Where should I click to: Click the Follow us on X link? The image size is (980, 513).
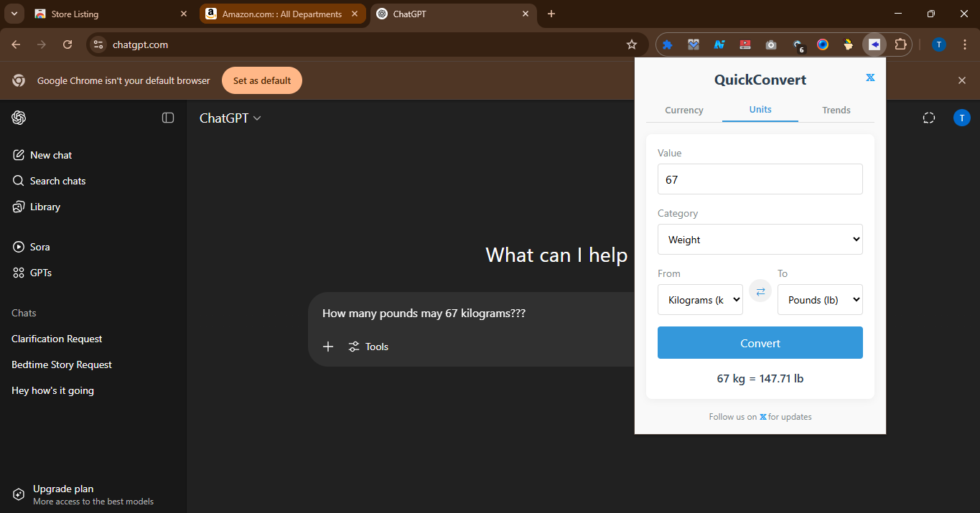point(763,416)
